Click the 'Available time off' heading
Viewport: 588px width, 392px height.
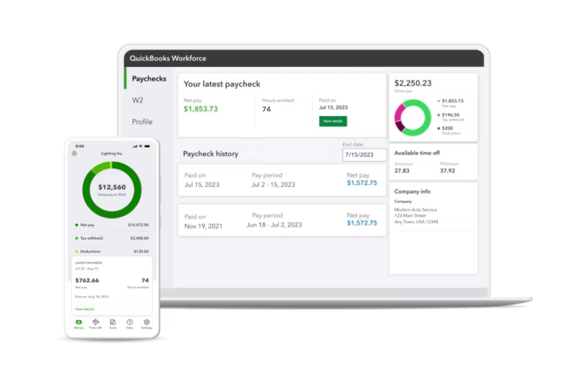417,153
